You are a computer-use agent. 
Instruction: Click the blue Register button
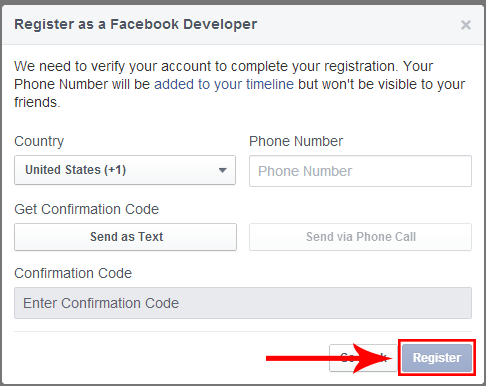(437, 358)
